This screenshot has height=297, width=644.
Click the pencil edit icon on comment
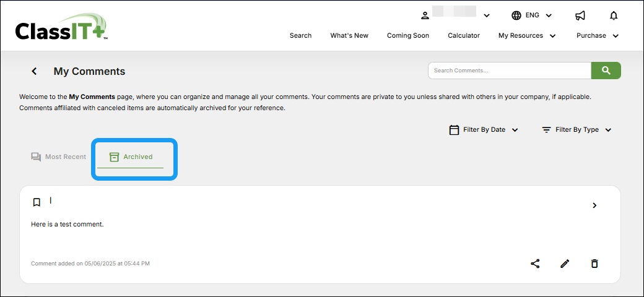565,264
